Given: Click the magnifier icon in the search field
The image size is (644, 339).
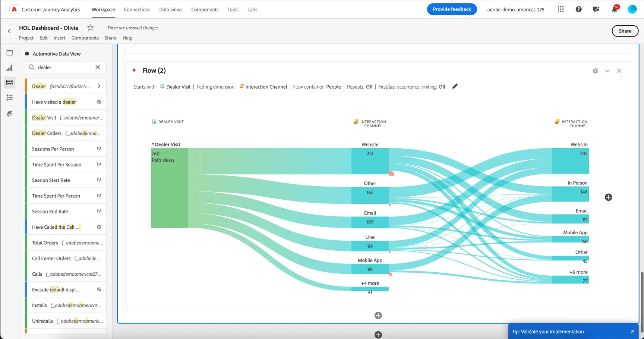Looking at the screenshot, I should [32, 67].
